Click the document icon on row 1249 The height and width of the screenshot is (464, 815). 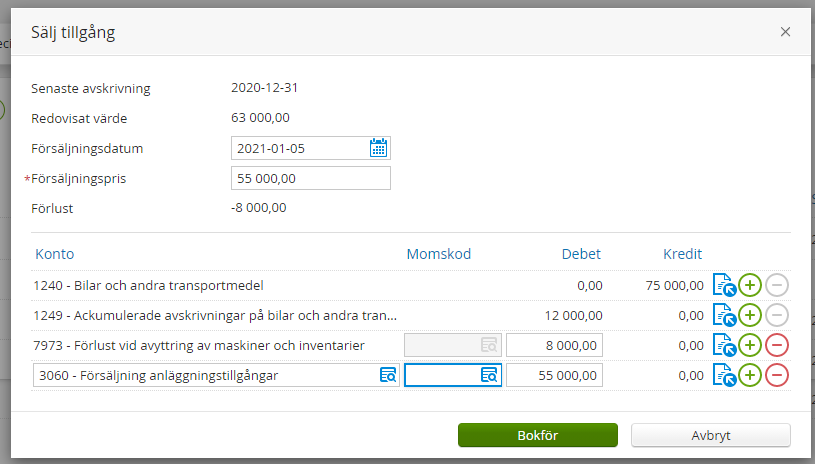[x=724, y=315]
